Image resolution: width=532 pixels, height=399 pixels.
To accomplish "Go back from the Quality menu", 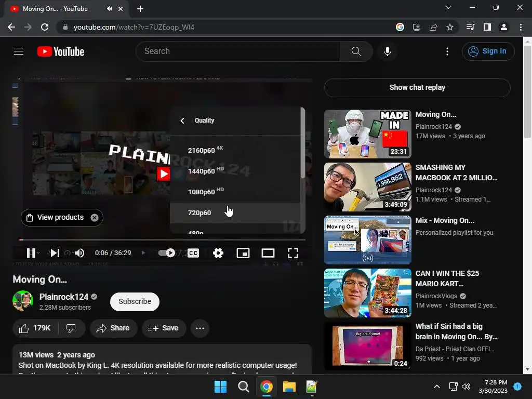I will [182, 121].
